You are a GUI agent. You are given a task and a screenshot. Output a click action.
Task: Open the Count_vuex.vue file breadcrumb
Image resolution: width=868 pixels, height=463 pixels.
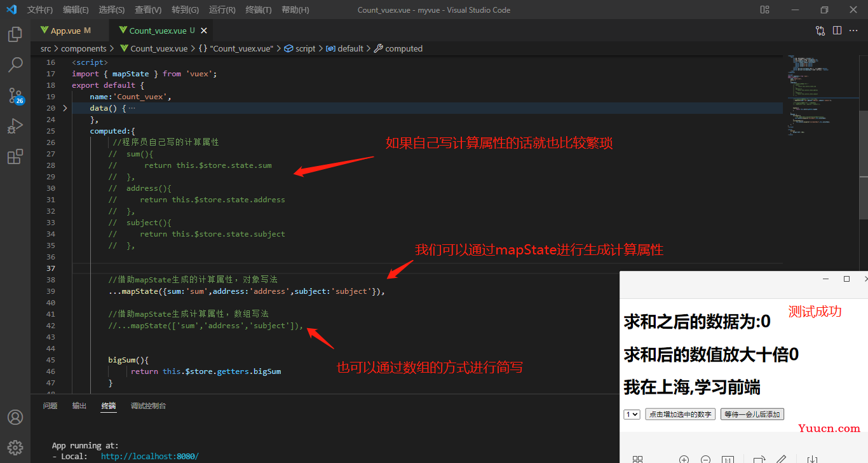point(153,48)
